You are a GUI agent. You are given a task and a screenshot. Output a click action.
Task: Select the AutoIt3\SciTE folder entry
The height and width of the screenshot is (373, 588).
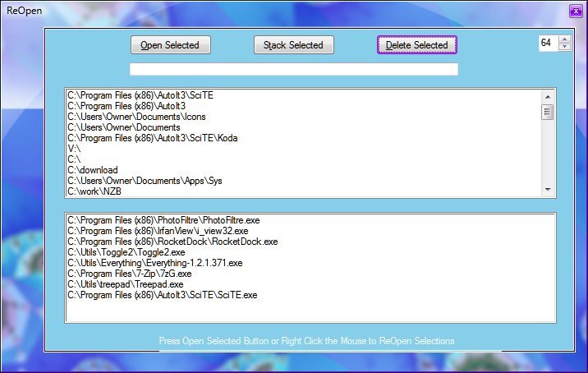(144, 95)
